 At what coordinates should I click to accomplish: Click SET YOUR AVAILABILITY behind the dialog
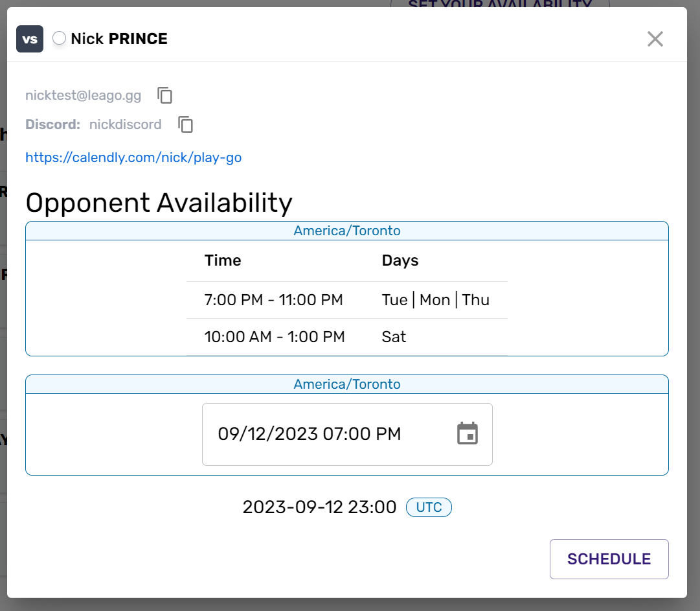[502, 6]
